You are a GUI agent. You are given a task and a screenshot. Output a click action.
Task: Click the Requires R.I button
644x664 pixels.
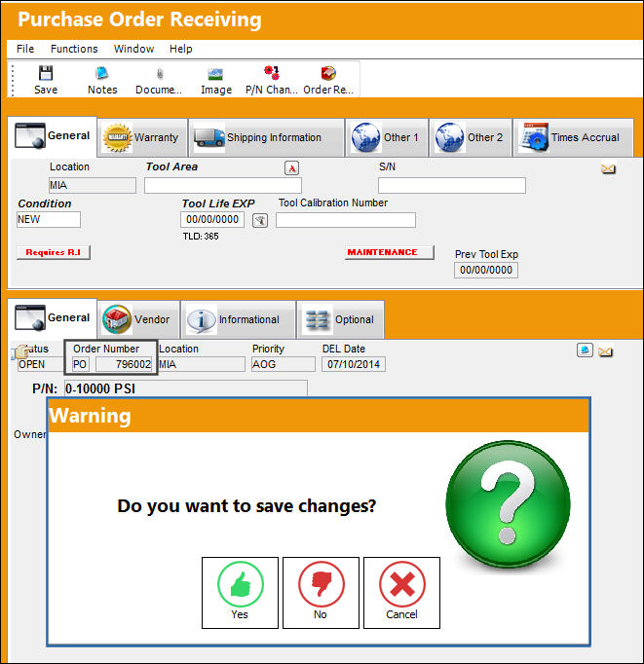tap(54, 252)
